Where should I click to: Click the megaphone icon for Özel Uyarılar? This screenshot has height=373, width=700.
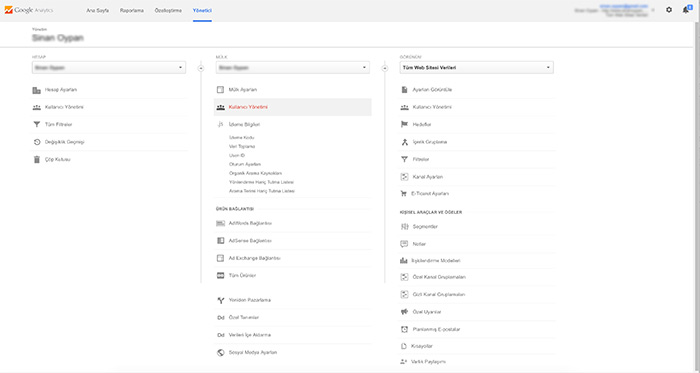(x=404, y=312)
